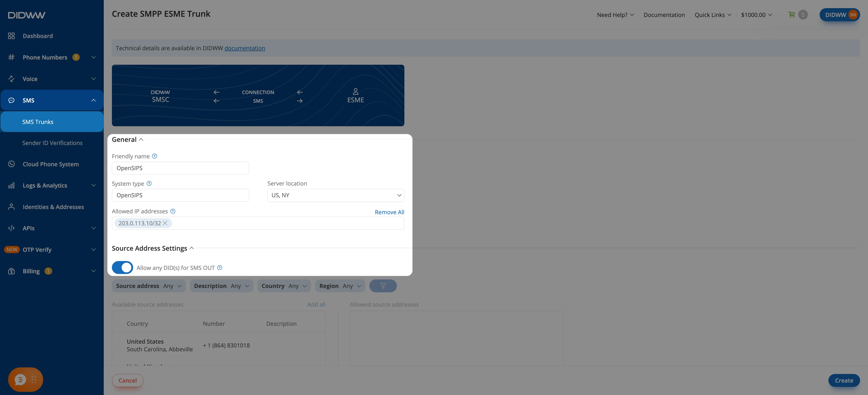The width and height of the screenshot is (868, 395).
Task: Click the Phone Numbers hash icon
Action: [12, 57]
